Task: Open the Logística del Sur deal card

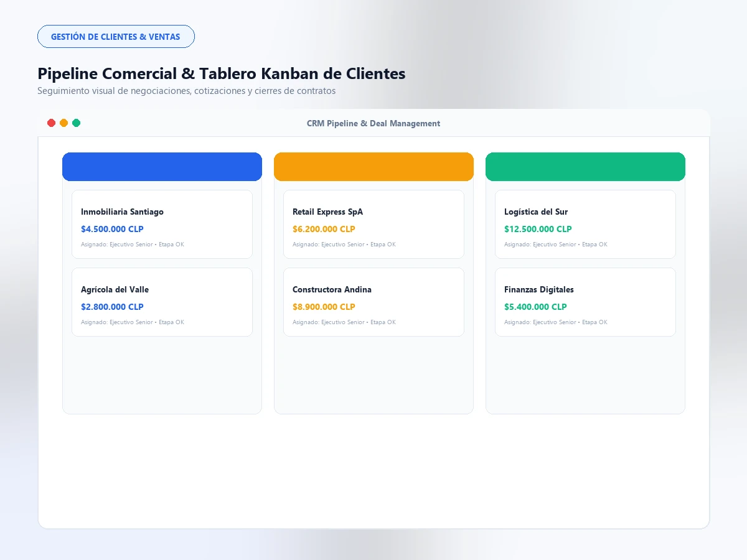Action: point(585,224)
